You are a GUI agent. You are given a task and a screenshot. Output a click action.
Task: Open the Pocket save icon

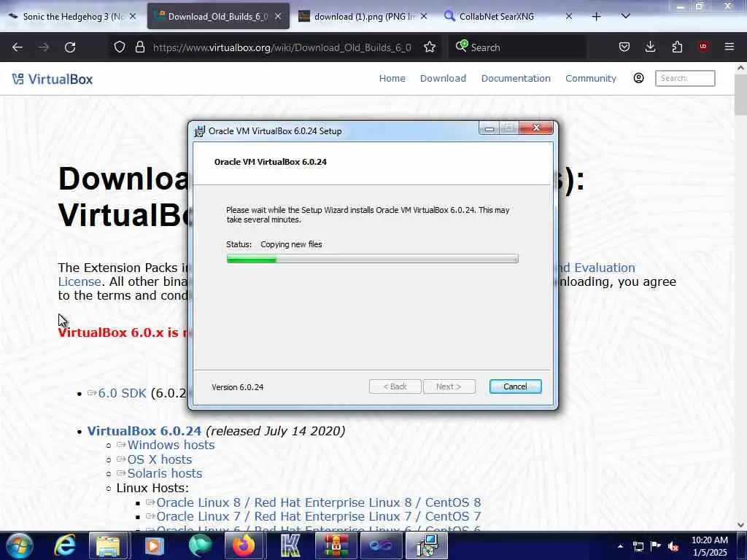624,47
